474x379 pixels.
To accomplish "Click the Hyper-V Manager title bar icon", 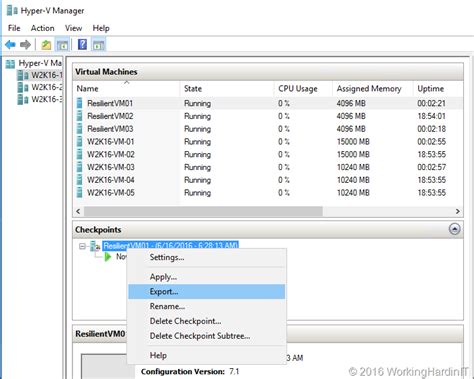I will tap(12, 10).
